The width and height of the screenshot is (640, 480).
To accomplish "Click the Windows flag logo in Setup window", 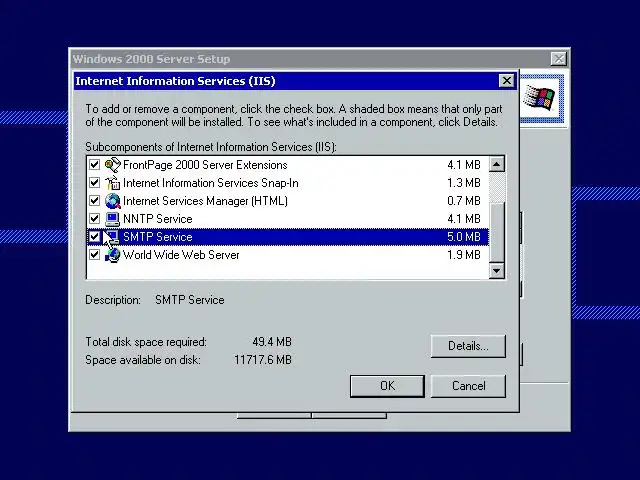I will [540, 98].
